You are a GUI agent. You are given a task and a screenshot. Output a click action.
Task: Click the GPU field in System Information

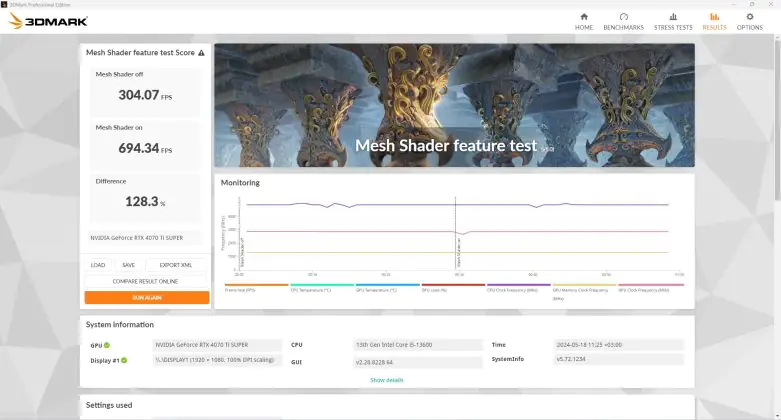217,345
